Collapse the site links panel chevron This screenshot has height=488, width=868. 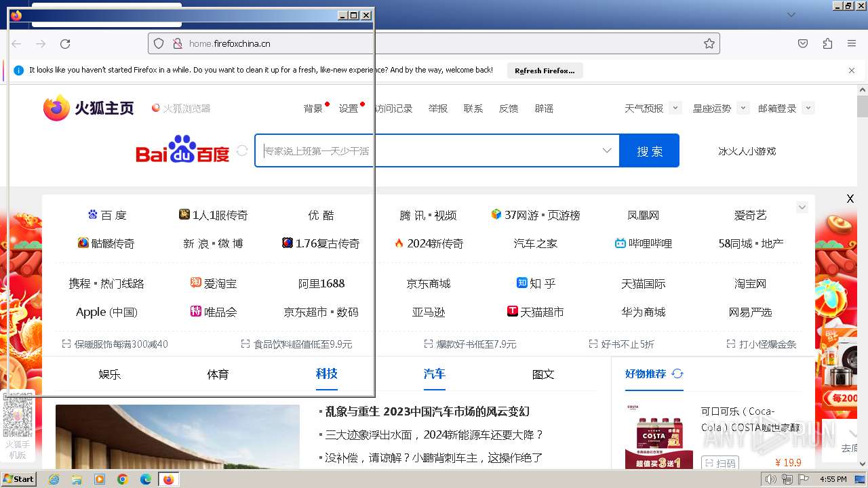[x=802, y=207]
